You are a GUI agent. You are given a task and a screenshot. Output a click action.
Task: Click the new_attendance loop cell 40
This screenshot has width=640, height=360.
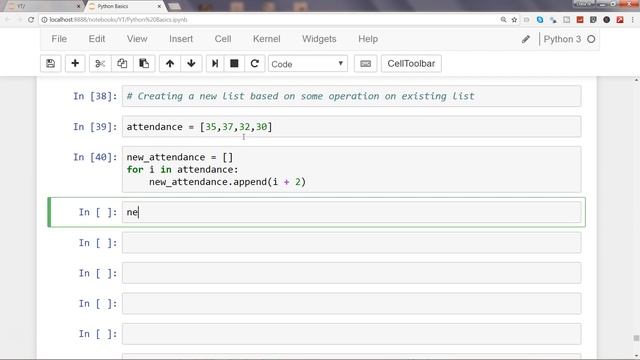pos(351,169)
